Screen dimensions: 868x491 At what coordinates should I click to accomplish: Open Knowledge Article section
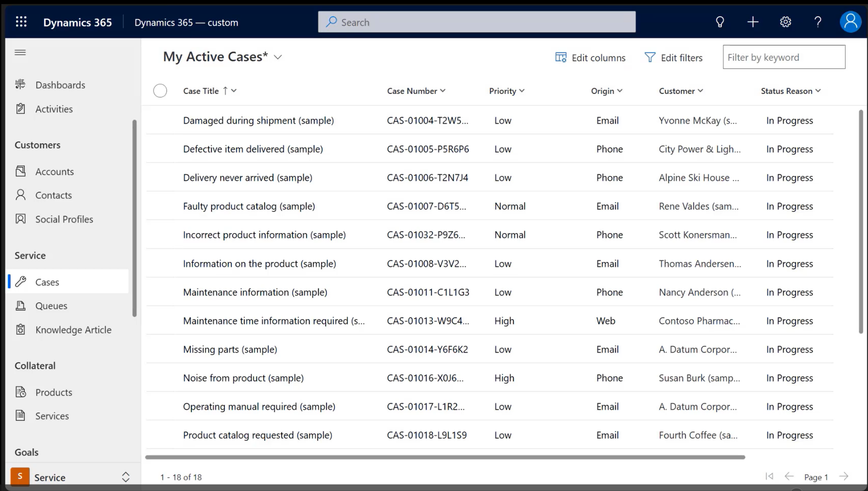(x=73, y=329)
